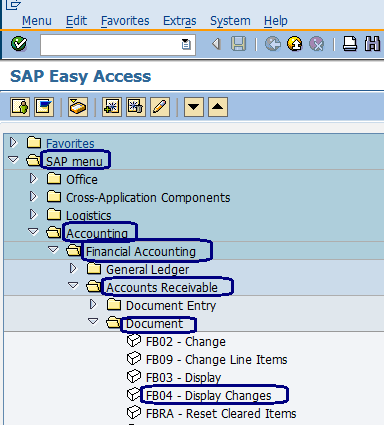Click the cube icon beside FB03

(134, 377)
